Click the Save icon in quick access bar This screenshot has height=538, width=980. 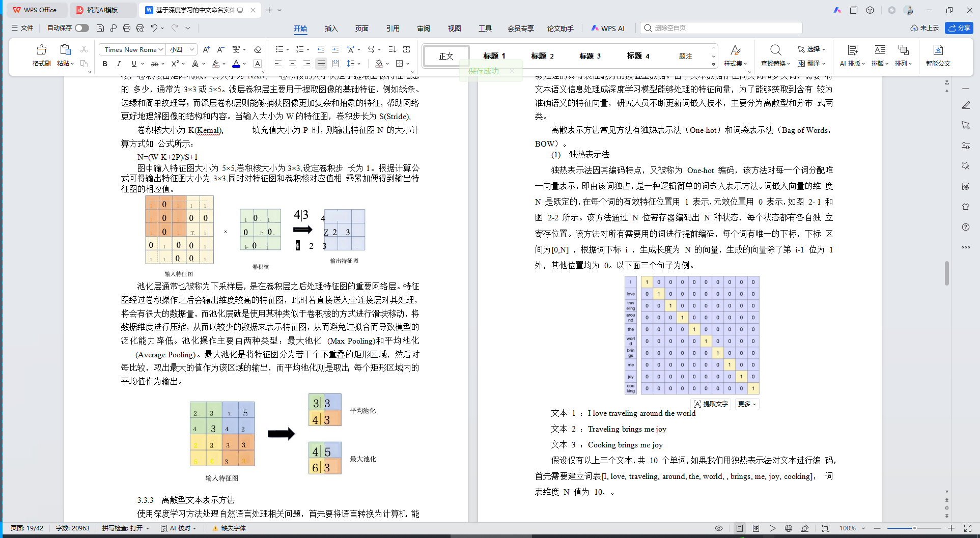[100, 28]
